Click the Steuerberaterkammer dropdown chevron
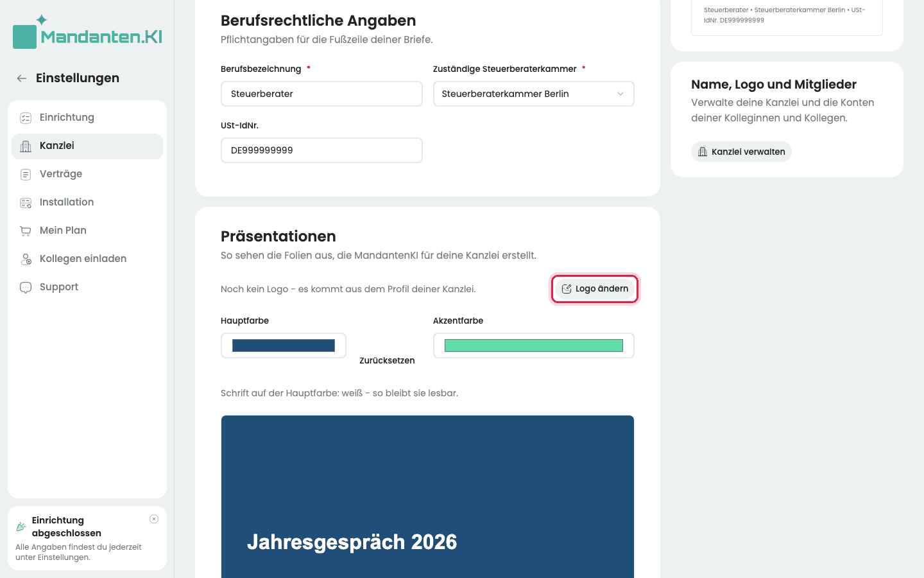Viewport: 924px width, 578px height. (620, 94)
